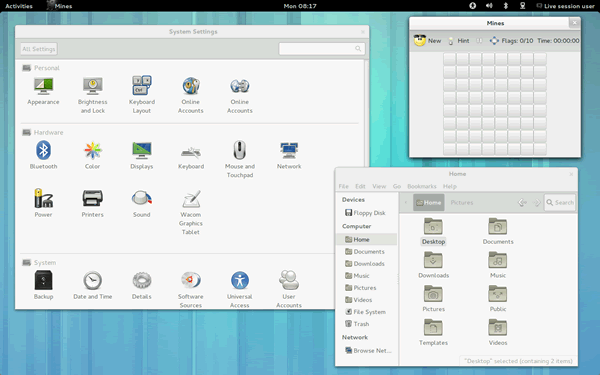Open the volume indicator in top bar

coord(489,6)
